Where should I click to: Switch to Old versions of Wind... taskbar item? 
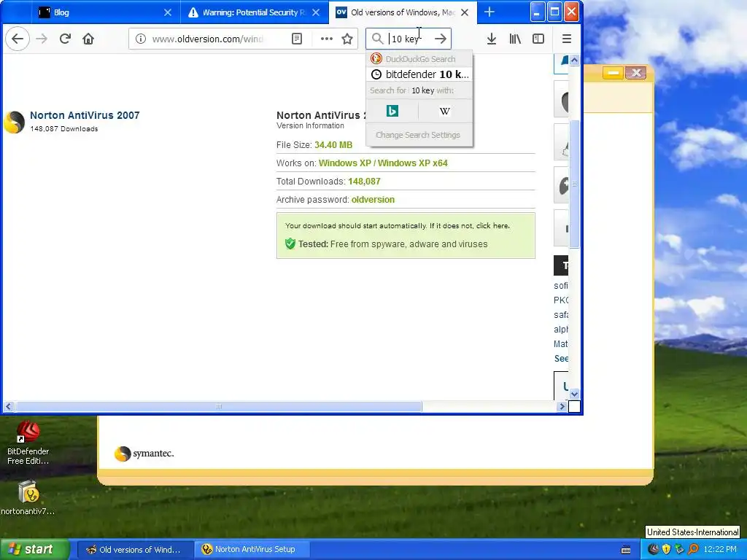point(134,550)
